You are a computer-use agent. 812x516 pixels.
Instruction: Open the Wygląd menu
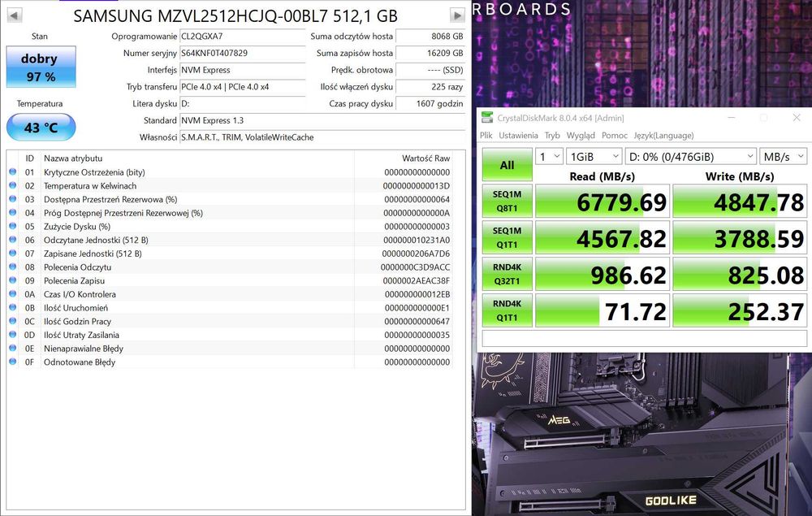(x=581, y=135)
